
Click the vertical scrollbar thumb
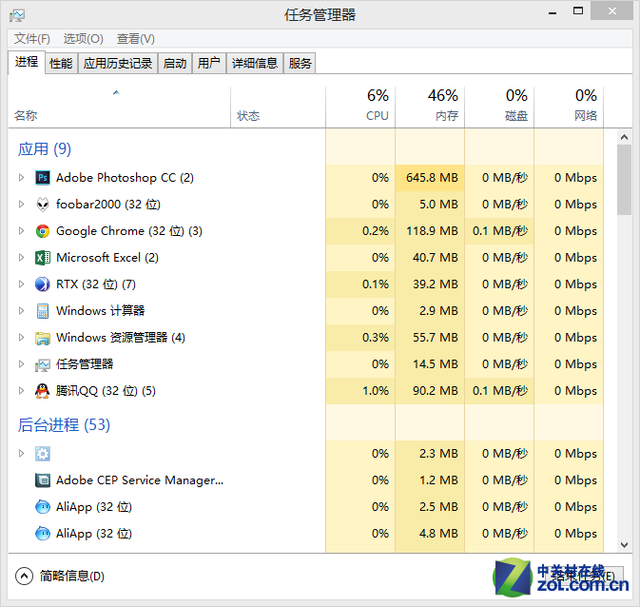pyautogui.click(x=624, y=180)
